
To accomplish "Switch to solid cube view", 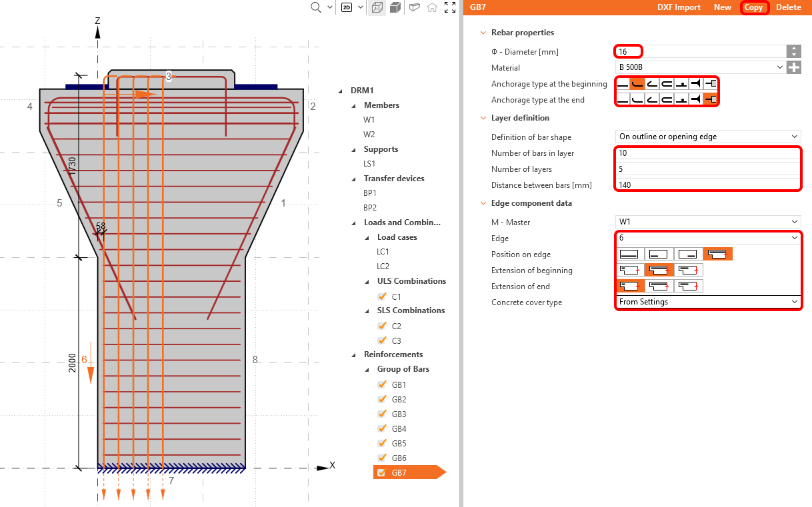I will pos(395,7).
